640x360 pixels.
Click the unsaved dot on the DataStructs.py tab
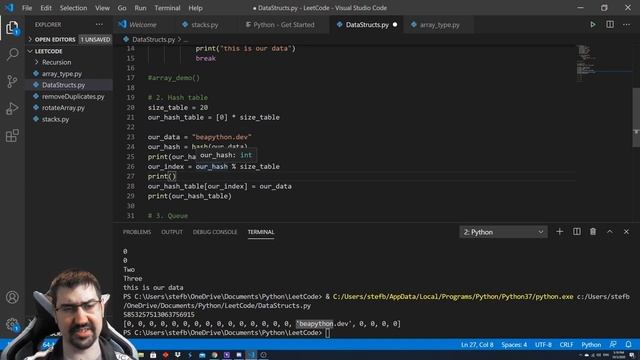coord(395,24)
